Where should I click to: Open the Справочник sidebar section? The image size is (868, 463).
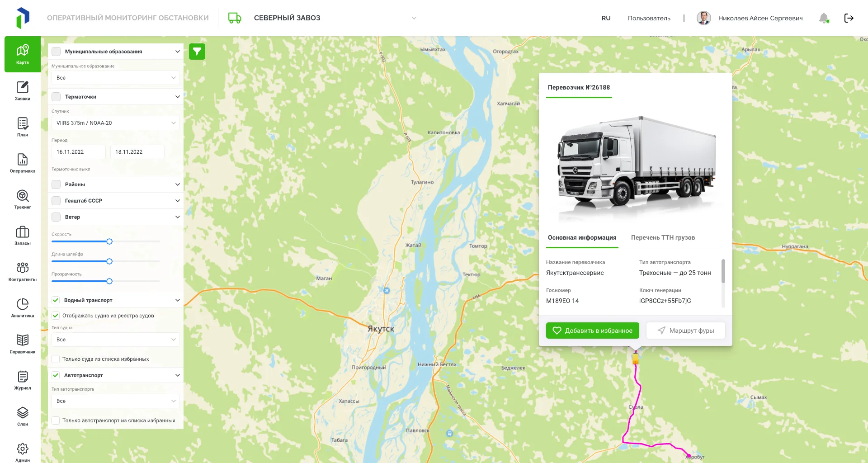pyautogui.click(x=23, y=344)
